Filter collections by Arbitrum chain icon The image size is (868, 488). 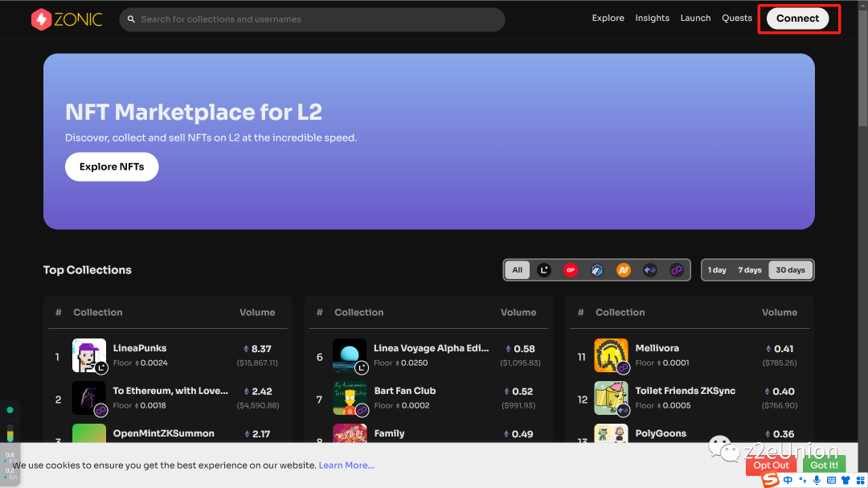597,270
